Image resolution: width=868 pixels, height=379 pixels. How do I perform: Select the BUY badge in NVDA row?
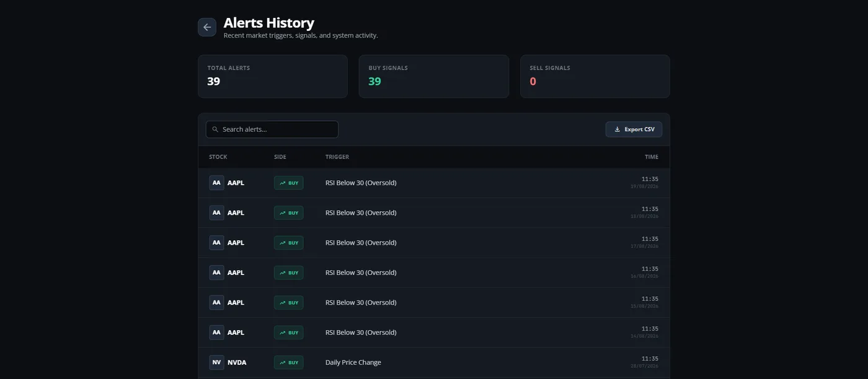click(x=289, y=362)
